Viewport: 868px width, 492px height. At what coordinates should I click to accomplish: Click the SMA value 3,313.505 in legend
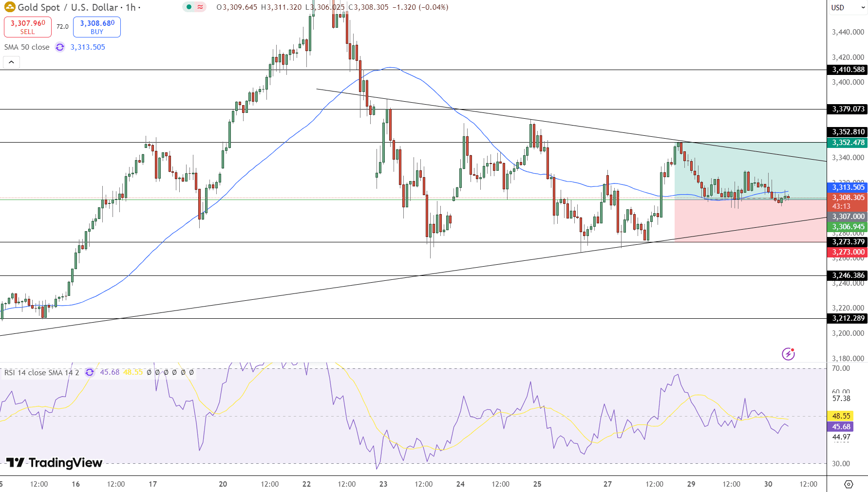(x=88, y=47)
